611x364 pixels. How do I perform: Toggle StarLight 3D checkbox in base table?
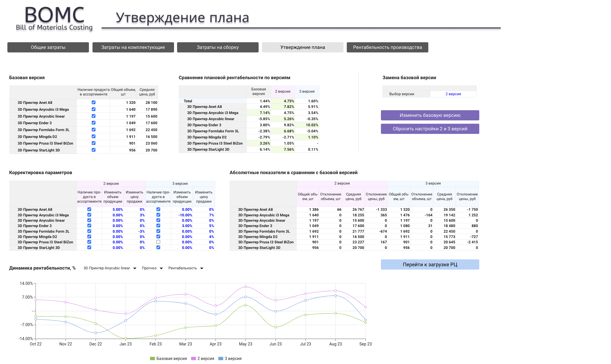click(x=94, y=150)
